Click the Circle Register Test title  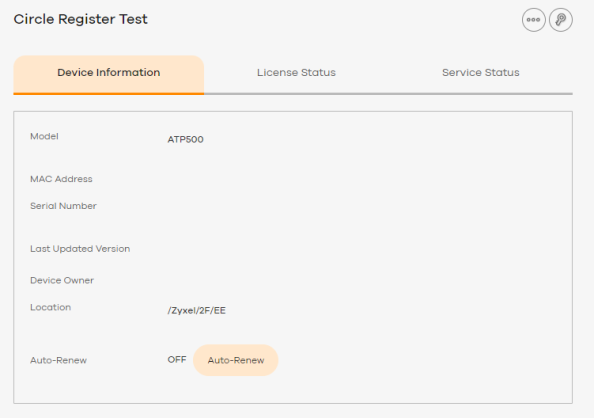(x=81, y=19)
